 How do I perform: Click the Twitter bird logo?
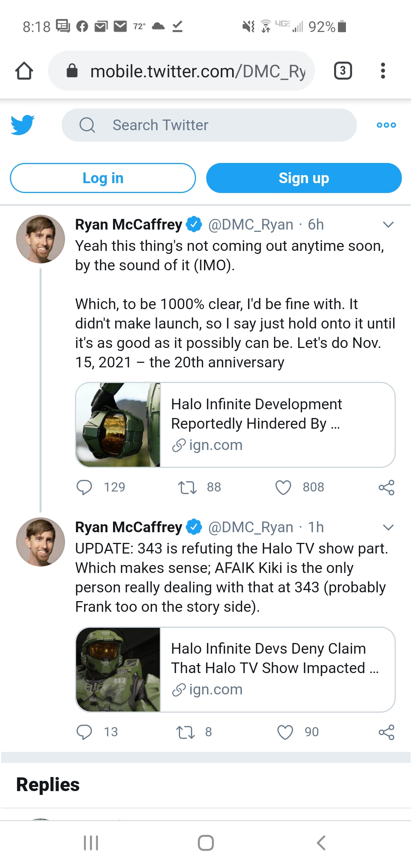22,125
